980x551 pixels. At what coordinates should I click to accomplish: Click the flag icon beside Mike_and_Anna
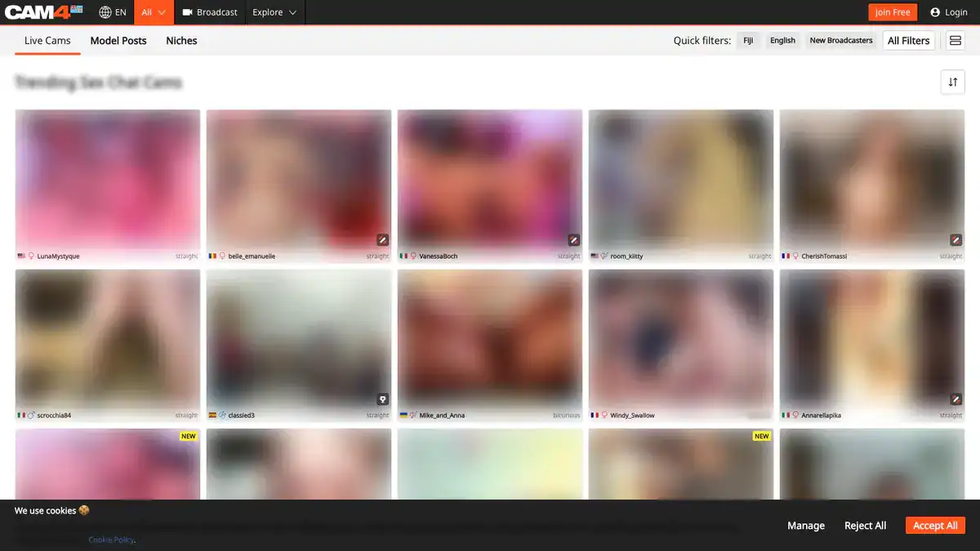tap(403, 415)
